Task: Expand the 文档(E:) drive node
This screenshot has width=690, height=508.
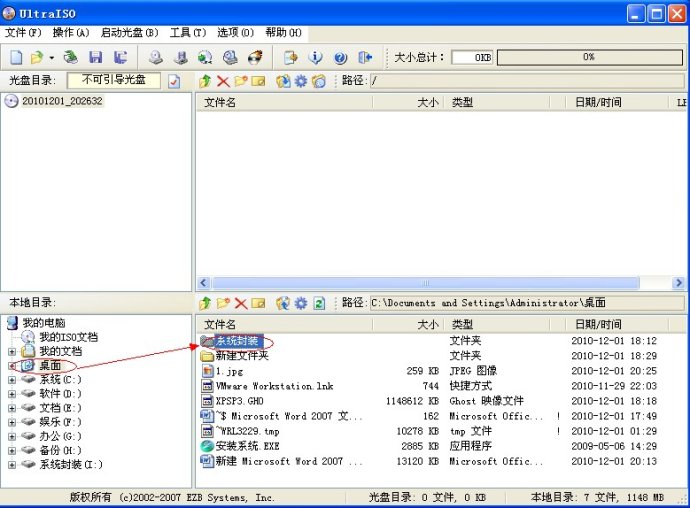Action: [12, 408]
